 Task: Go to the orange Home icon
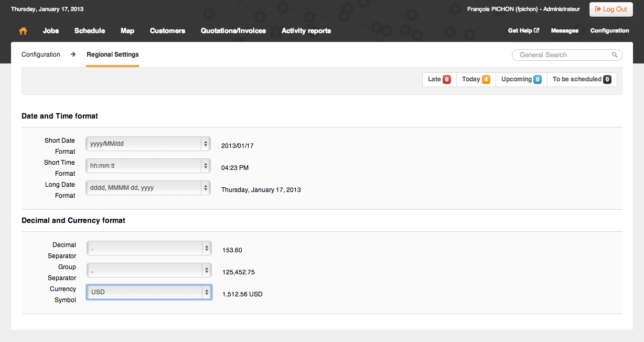[23, 31]
